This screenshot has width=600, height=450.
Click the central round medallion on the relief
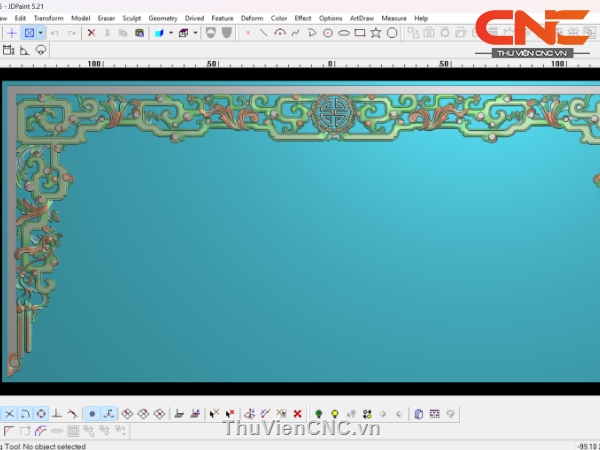[x=329, y=112]
